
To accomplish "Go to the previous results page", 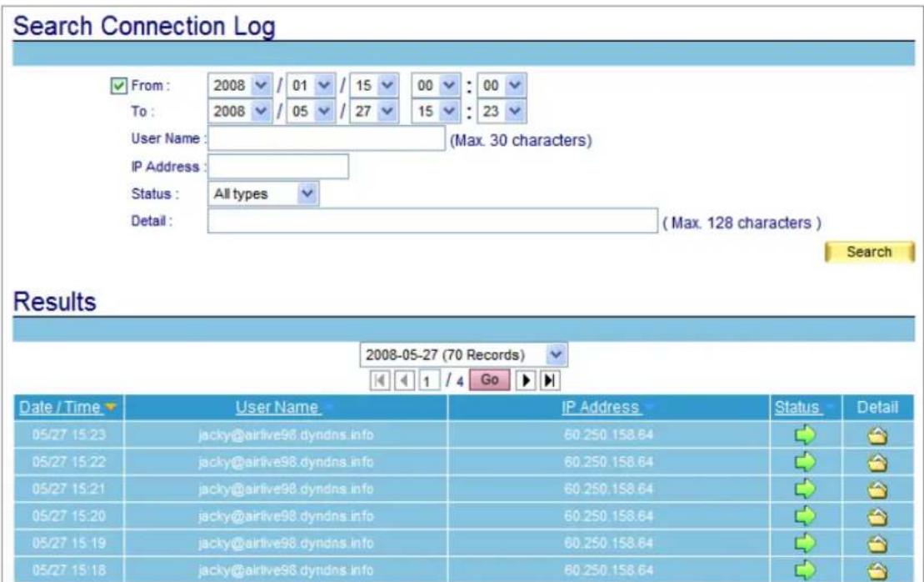I will [404, 380].
